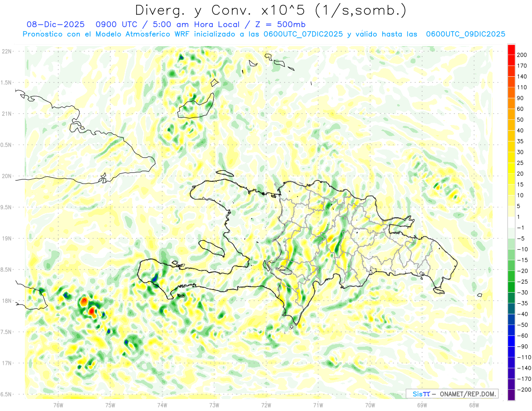Pick the white swatch between 1 and -1
Viewport: 532px width, 411px height.
click(511, 222)
